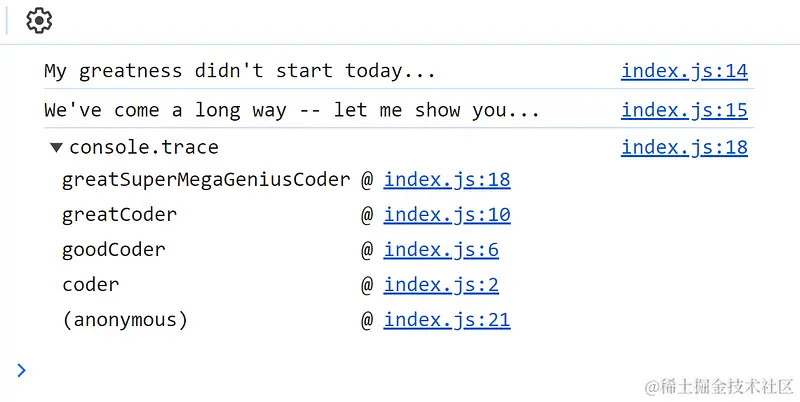Open index.js:18 link beside console.trace
The height and width of the screenshot is (402, 800).
pyautogui.click(x=684, y=147)
